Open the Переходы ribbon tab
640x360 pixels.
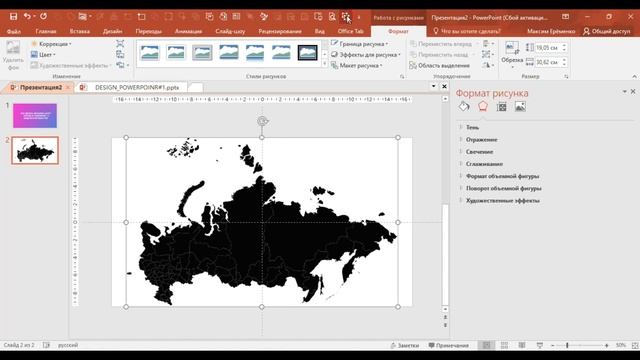coord(149,31)
